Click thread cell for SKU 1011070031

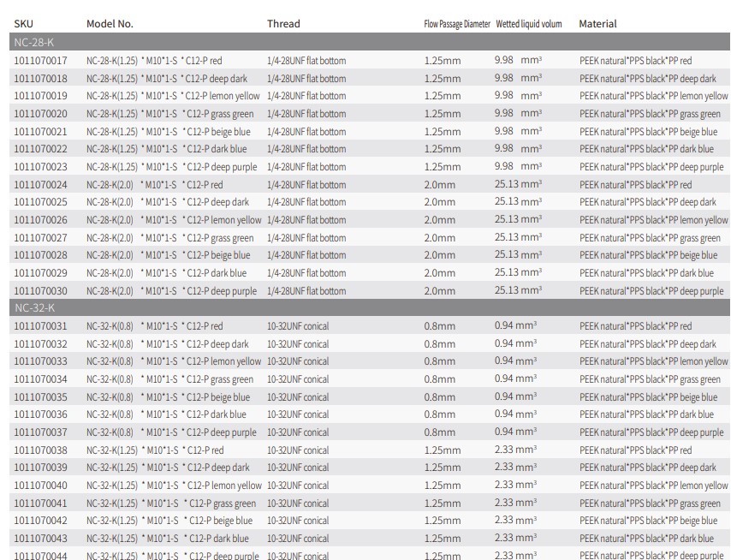[x=298, y=326]
